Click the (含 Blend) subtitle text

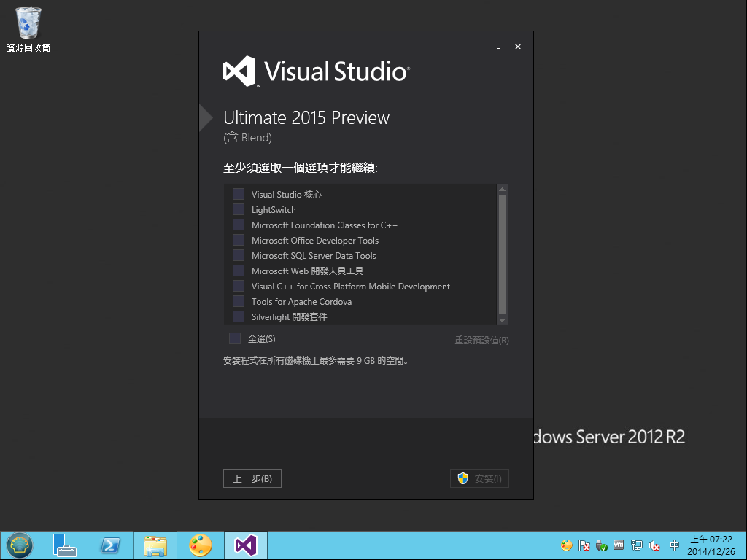coord(248,138)
